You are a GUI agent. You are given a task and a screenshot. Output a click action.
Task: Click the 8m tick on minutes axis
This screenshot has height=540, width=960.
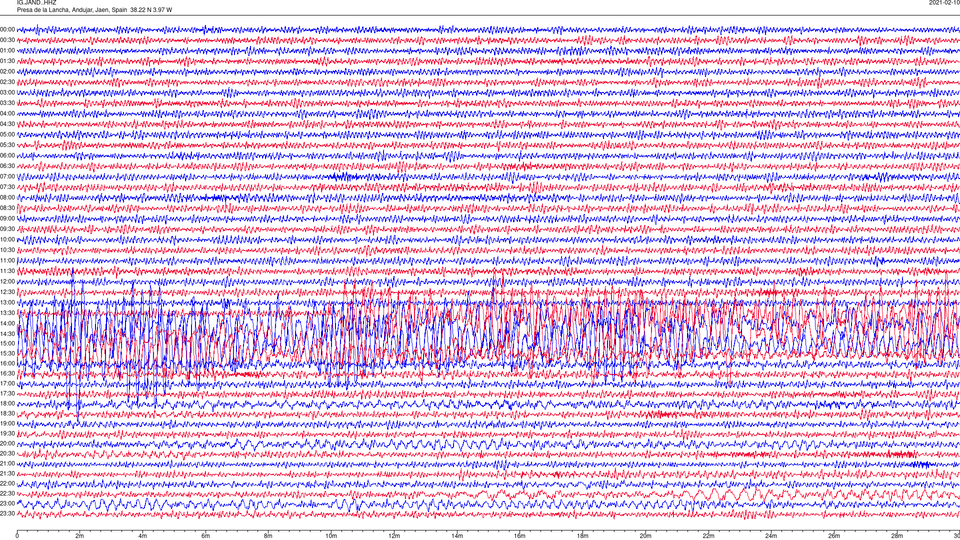tap(268, 536)
